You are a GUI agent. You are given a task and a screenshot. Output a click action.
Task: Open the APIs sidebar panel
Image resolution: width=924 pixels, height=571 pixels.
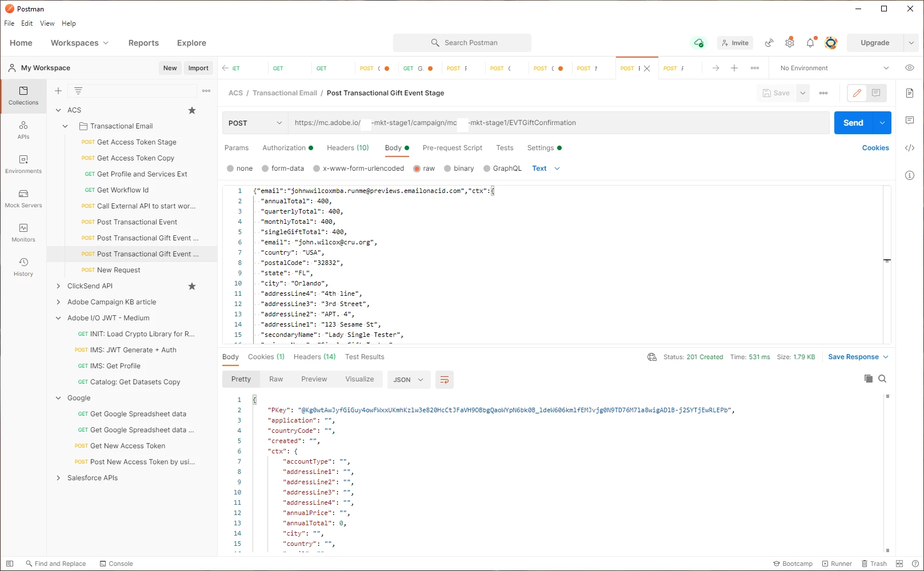[23, 130]
